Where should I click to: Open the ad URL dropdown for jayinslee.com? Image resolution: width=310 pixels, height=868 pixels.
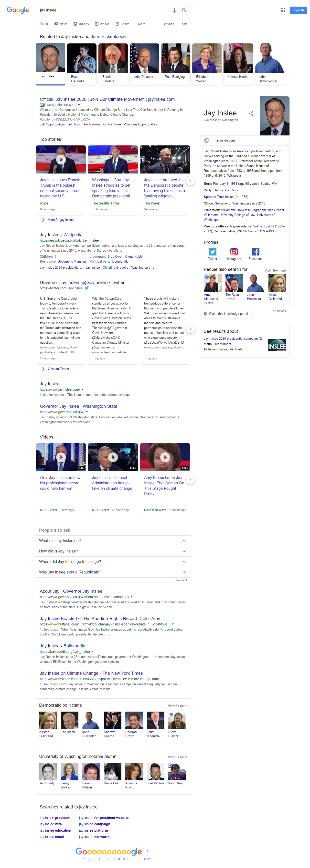[x=79, y=105]
